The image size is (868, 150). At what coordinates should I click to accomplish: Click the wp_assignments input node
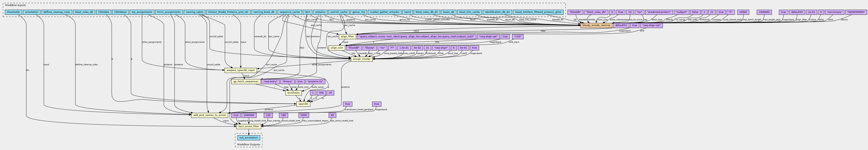142,12
